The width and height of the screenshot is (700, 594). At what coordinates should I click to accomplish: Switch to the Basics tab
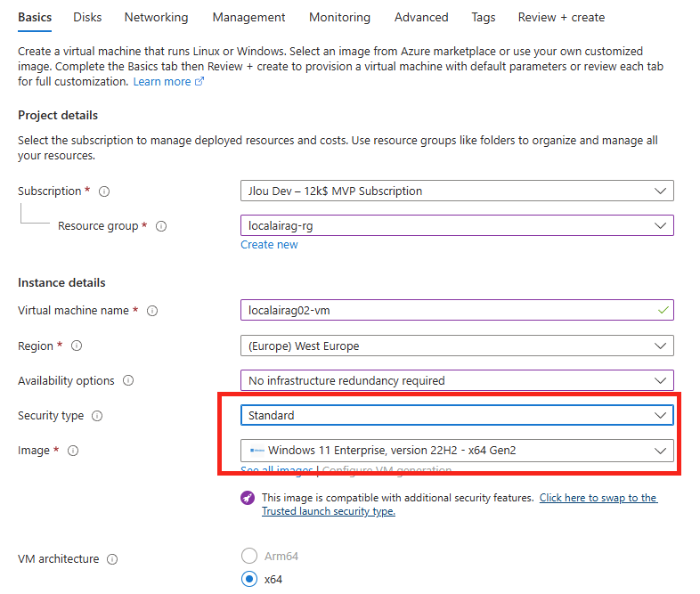tap(35, 18)
